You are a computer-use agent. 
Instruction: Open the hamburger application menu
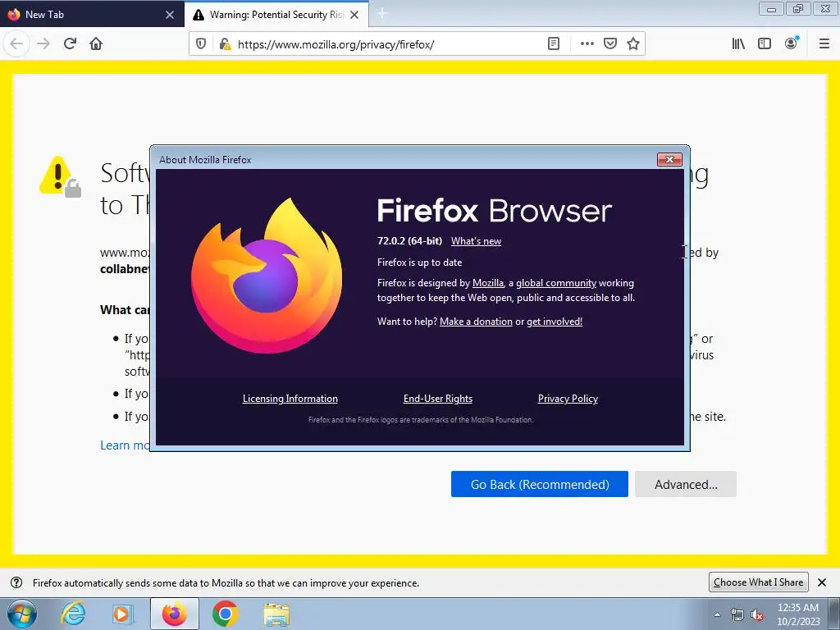pyautogui.click(x=824, y=44)
